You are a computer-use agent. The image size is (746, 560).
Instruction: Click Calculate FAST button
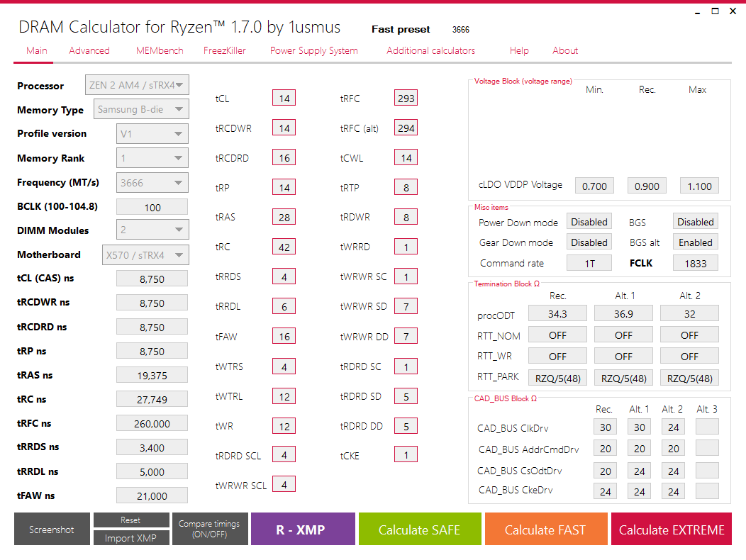tap(546, 529)
